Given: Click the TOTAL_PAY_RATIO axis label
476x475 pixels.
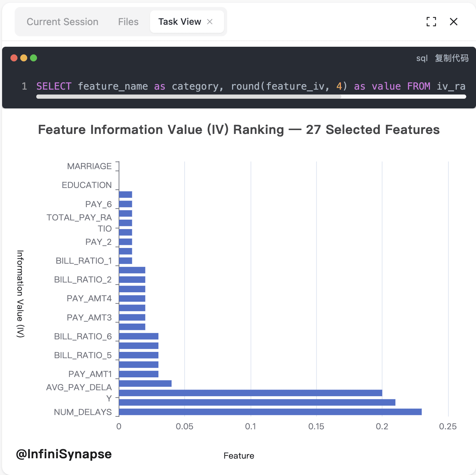Looking at the screenshot, I should point(79,223).
